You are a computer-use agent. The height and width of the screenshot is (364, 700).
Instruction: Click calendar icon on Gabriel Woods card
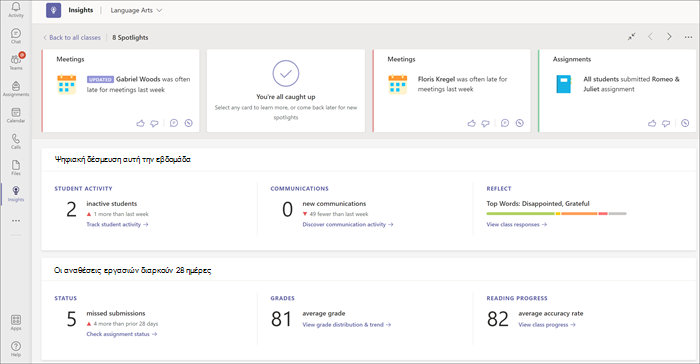tap(67, 84)
